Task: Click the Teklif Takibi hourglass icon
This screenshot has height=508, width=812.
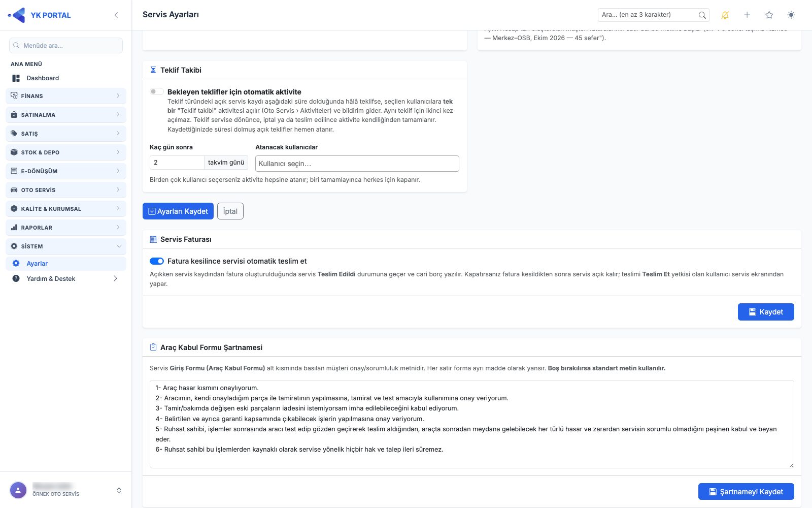Action: pos(153,70)
